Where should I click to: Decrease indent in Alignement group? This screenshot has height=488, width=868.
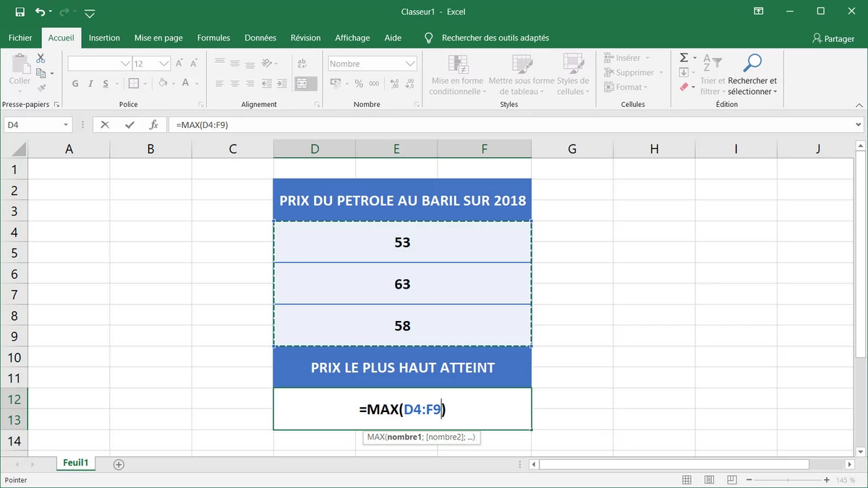(267, 83)
